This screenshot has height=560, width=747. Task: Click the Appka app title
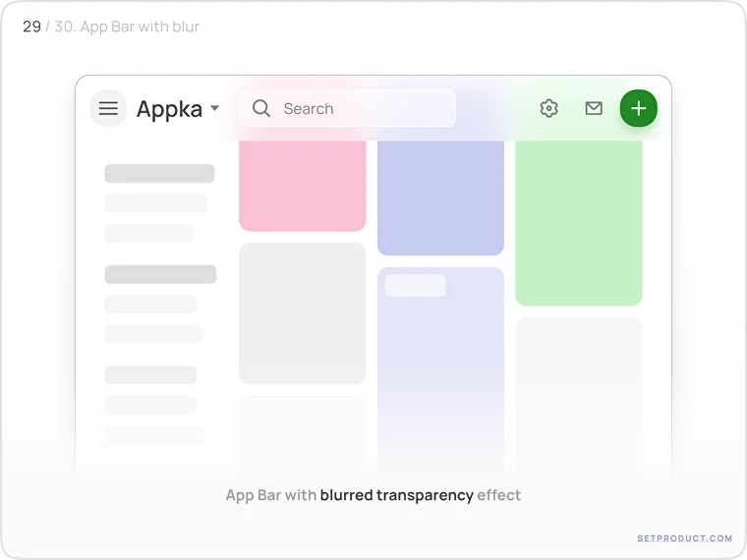tap(169, 109)
